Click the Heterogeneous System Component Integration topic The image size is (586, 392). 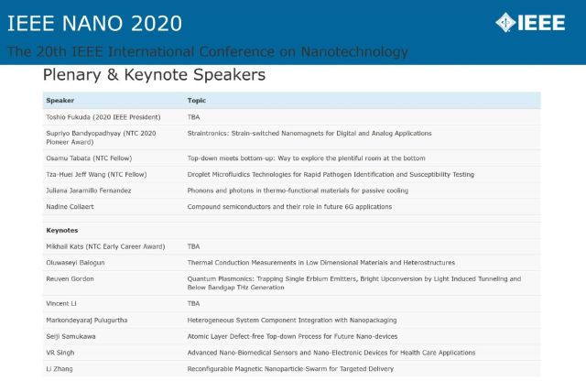click(292, 321)
